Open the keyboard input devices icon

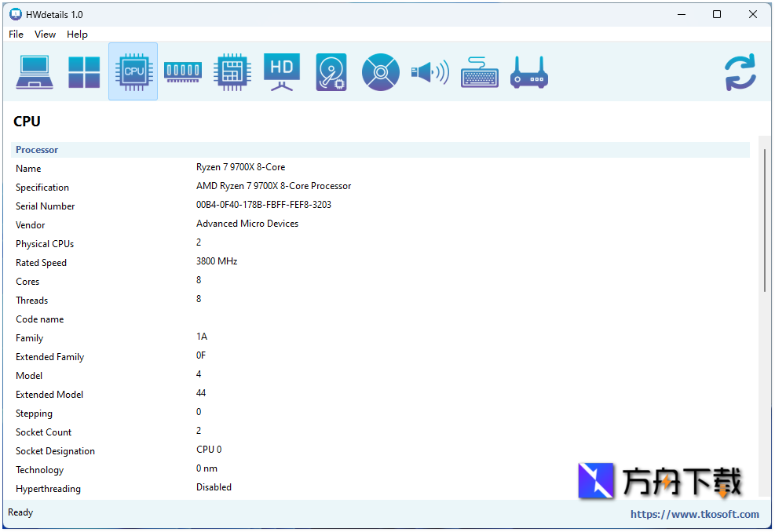click(x=480, y=72)
